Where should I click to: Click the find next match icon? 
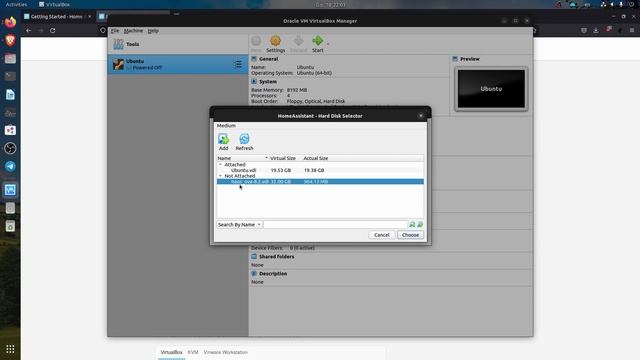pos(420,224)
